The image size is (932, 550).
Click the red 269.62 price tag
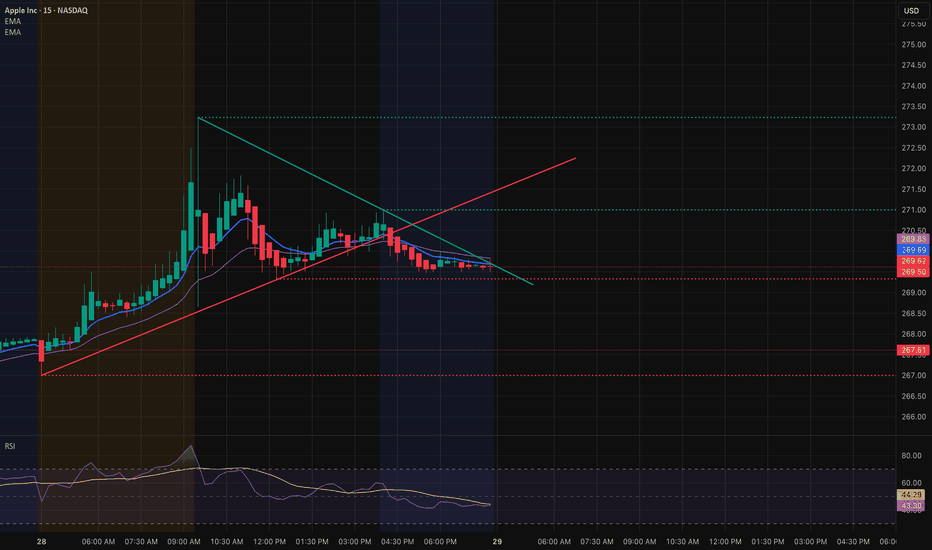click(x=915, y=260)
